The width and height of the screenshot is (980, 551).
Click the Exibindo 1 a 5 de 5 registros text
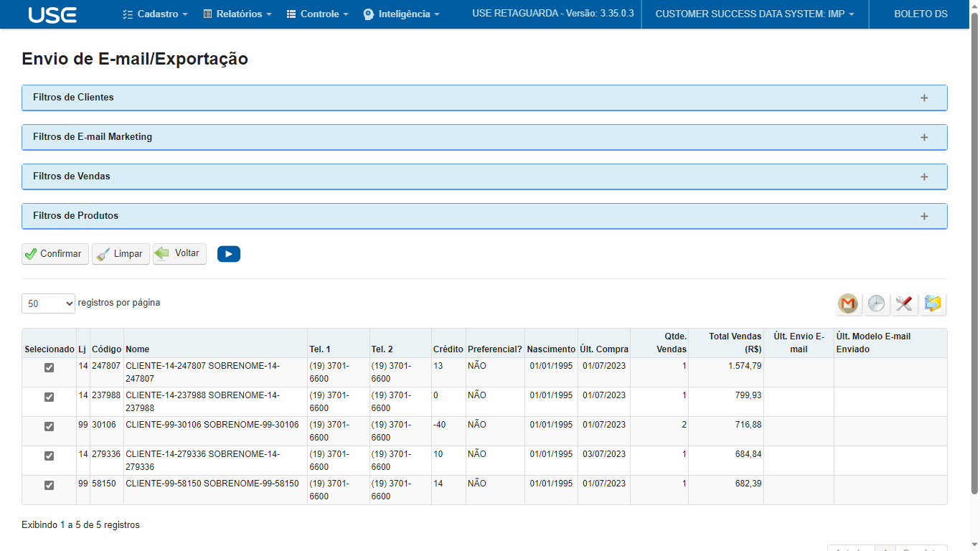pos(80,525)
